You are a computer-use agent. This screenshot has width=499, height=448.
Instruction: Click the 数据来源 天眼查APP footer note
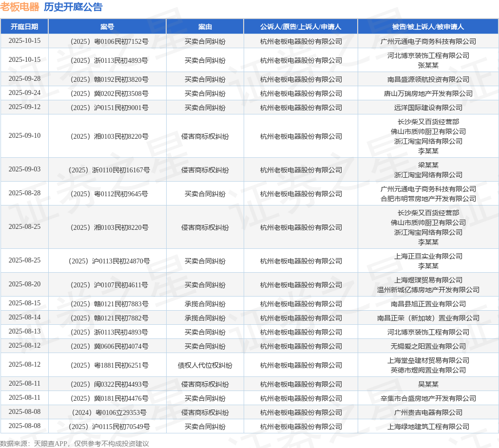(x=75, y=444)
